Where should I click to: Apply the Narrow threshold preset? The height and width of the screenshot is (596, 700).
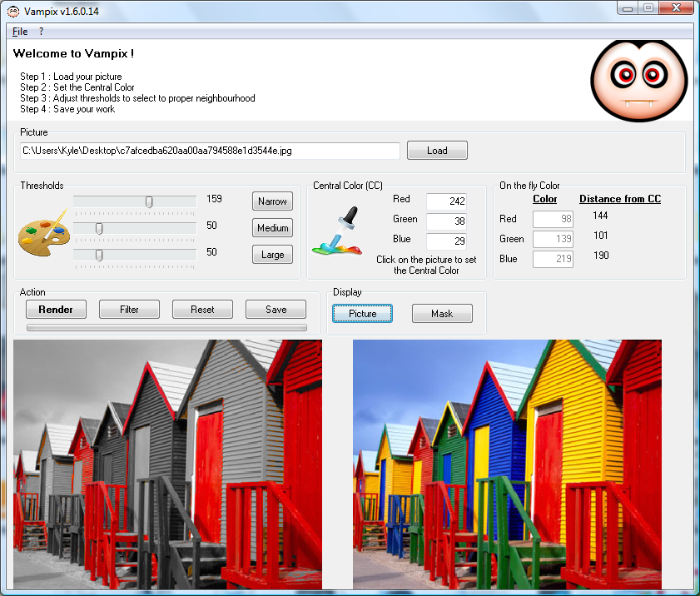pyautogui.click(x=272, y=201)
